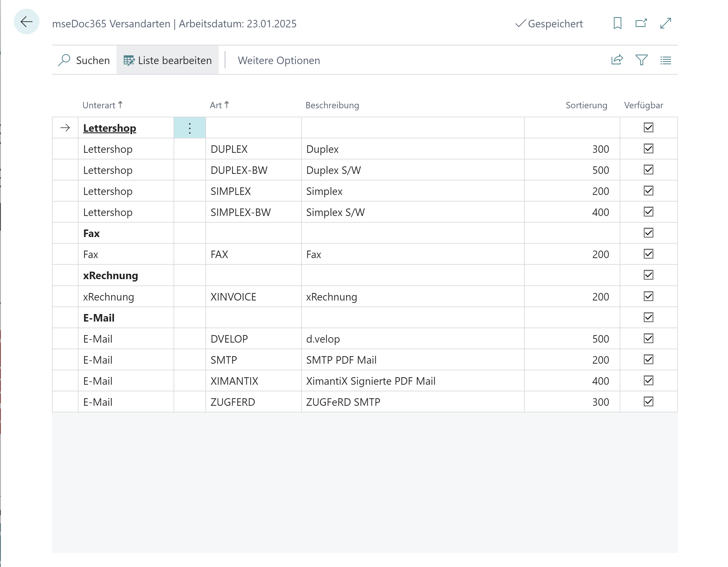The image size is (728, 567).
Task: Click Sortierung value 400 for XIMANTIX
Action: pos(600,381)
